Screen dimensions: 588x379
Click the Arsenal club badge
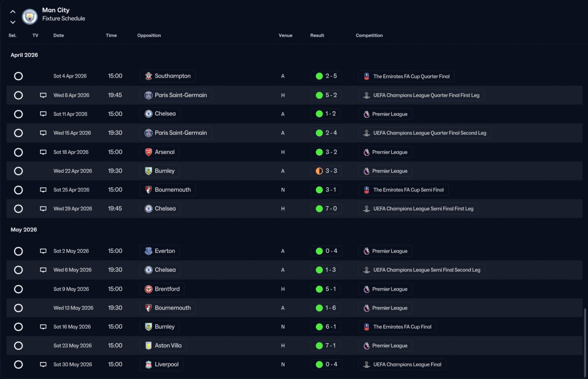pos(148,152)
